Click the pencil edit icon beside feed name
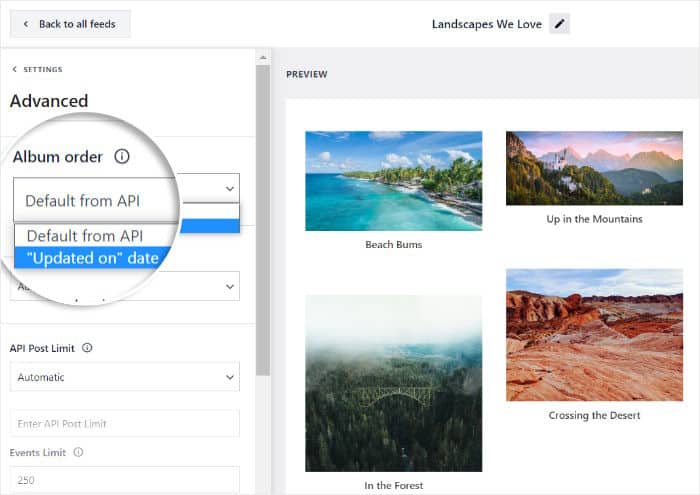Image resolution: width=700 pixels, height=495 pixels. click(x=559, y=24)
